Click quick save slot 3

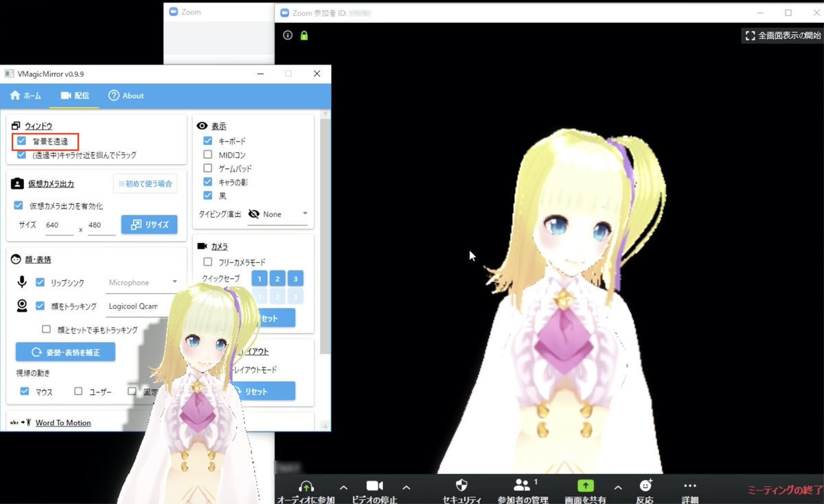[x=295, y=278]
